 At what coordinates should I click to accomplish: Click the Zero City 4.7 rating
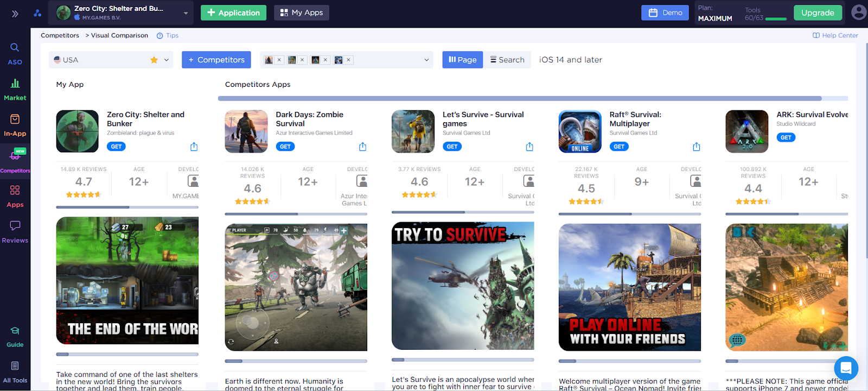84,182
